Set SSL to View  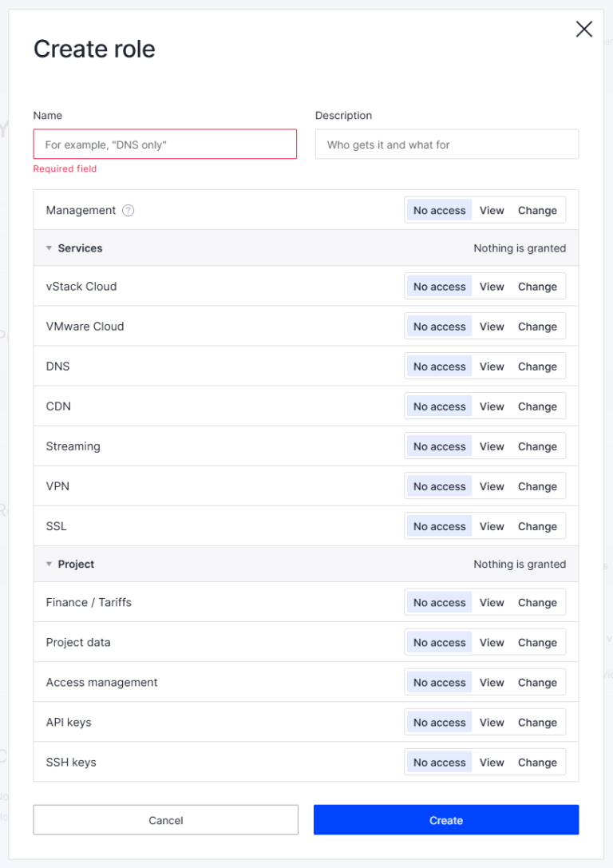(x=492, y=526)
